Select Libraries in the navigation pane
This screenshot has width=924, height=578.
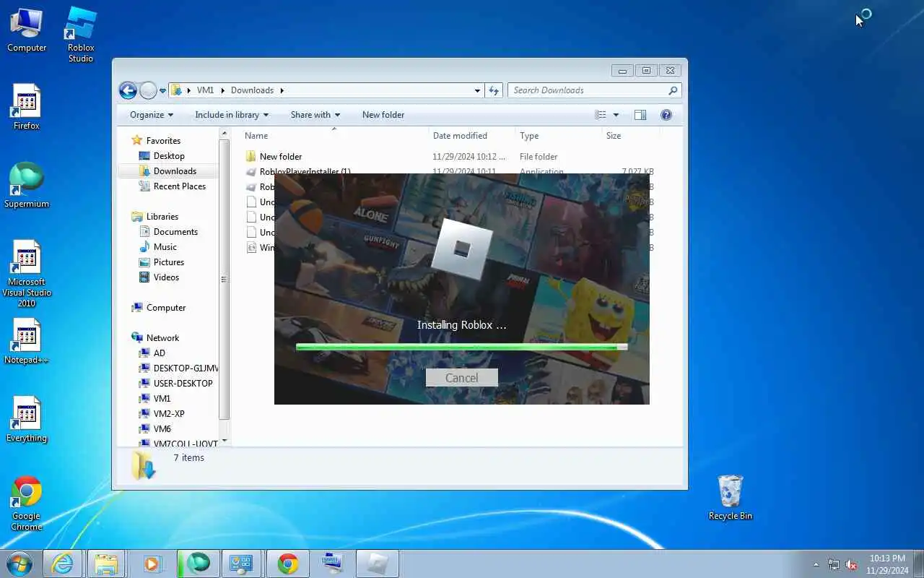162,217
